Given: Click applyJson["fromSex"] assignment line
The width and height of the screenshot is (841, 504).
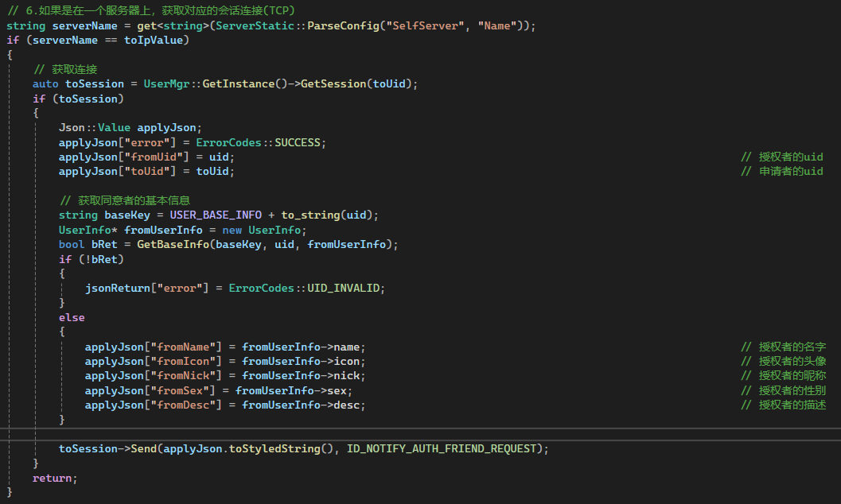Looking at the screenshot, I should point(219,390).
